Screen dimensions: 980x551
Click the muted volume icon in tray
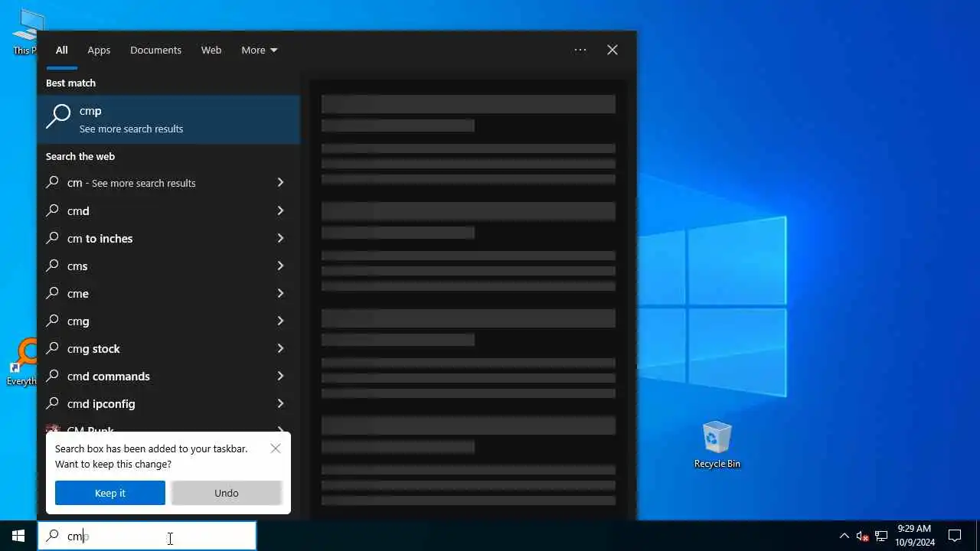click(862, 536)
